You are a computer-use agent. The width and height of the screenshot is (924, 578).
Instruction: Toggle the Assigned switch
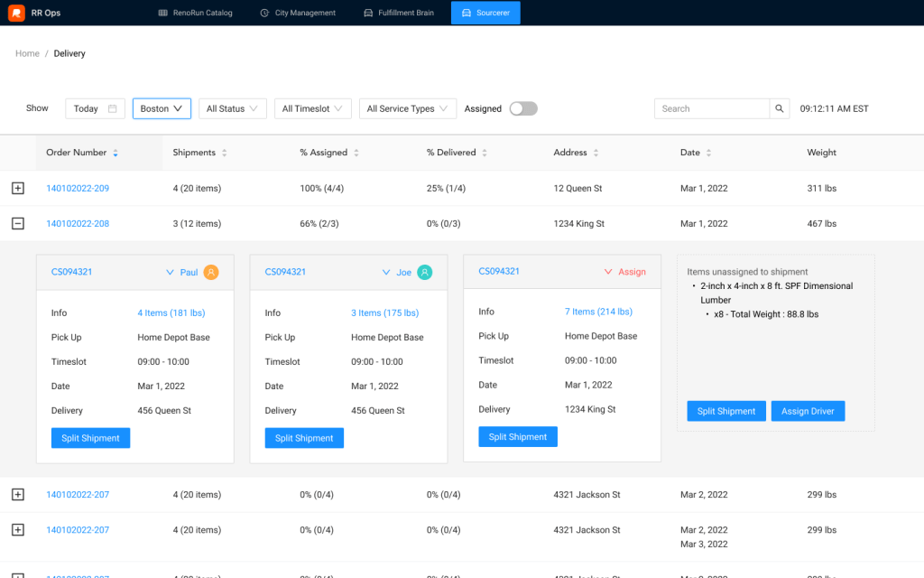[x=523, y=108]
